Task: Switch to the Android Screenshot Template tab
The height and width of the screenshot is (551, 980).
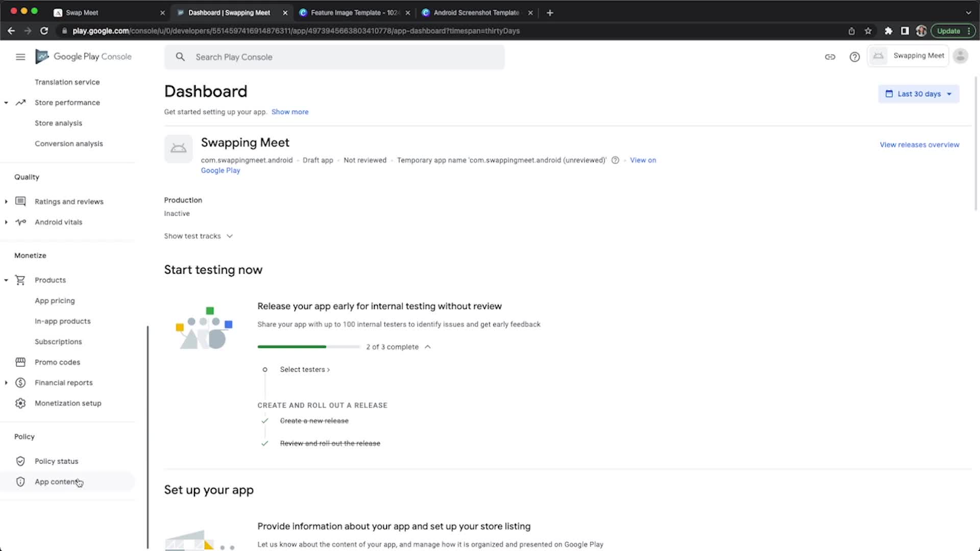Action: point(475,12)
